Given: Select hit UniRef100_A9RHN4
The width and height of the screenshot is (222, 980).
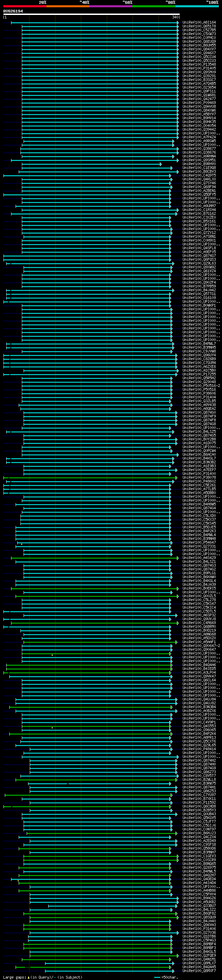Looking at the screenshot, I should 199,156.
